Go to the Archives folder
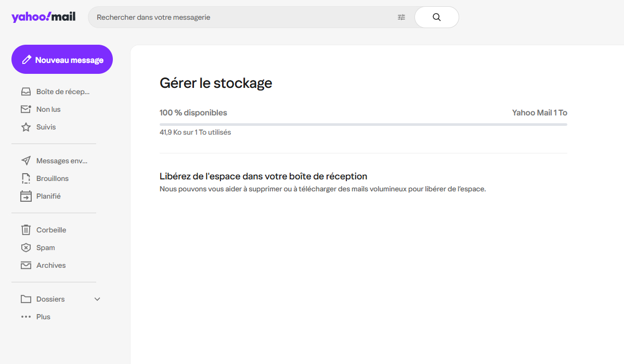This screenshot has width=624, height=364. [50, 265]
